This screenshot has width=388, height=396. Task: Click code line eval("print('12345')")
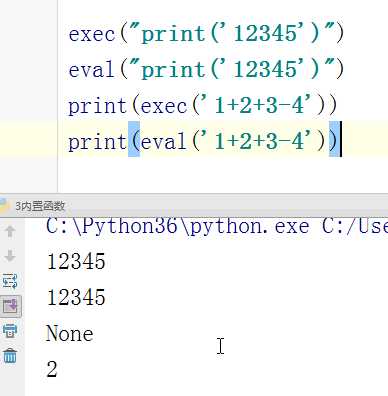point(206,70)
